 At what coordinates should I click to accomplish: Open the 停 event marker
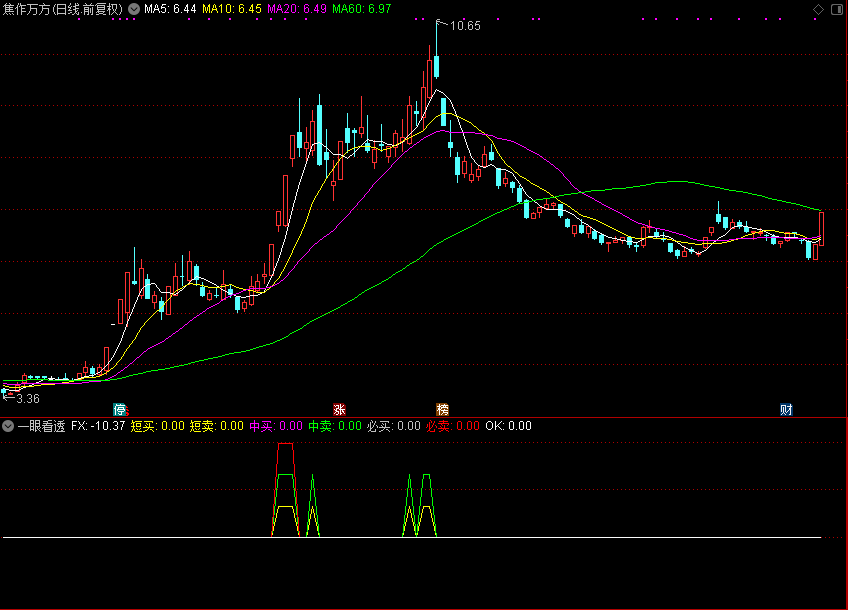click(120, 410)
